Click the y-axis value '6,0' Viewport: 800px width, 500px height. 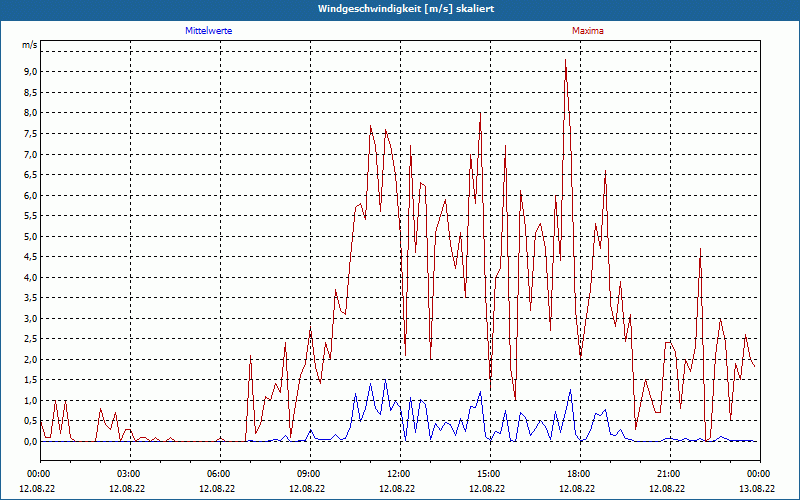tap(31, 195)
